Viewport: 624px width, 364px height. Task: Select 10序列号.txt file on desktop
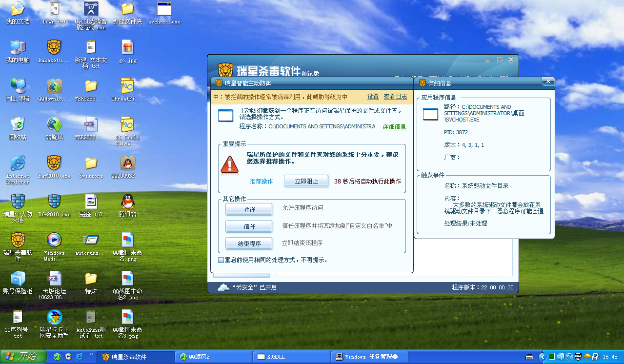coord(18,324)
